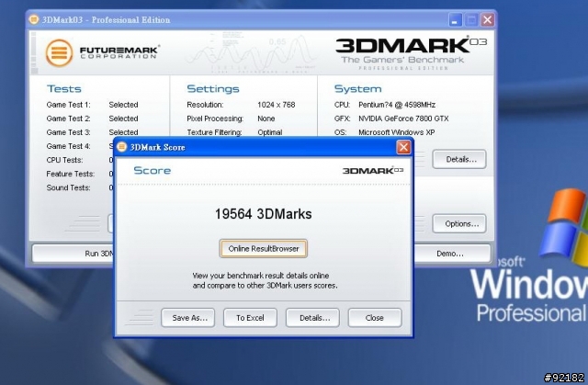Click the Settings section heading

(x=213, y=89)
